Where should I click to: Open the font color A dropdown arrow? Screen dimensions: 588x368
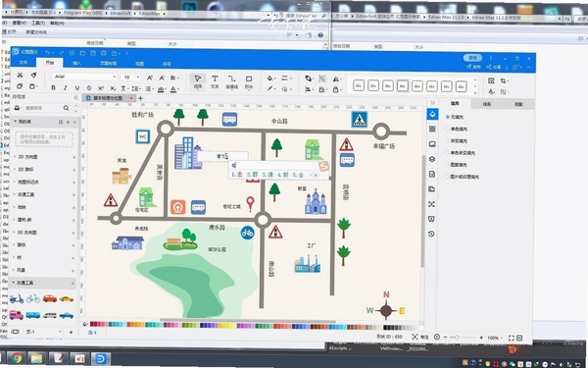(x=177, y=89)
